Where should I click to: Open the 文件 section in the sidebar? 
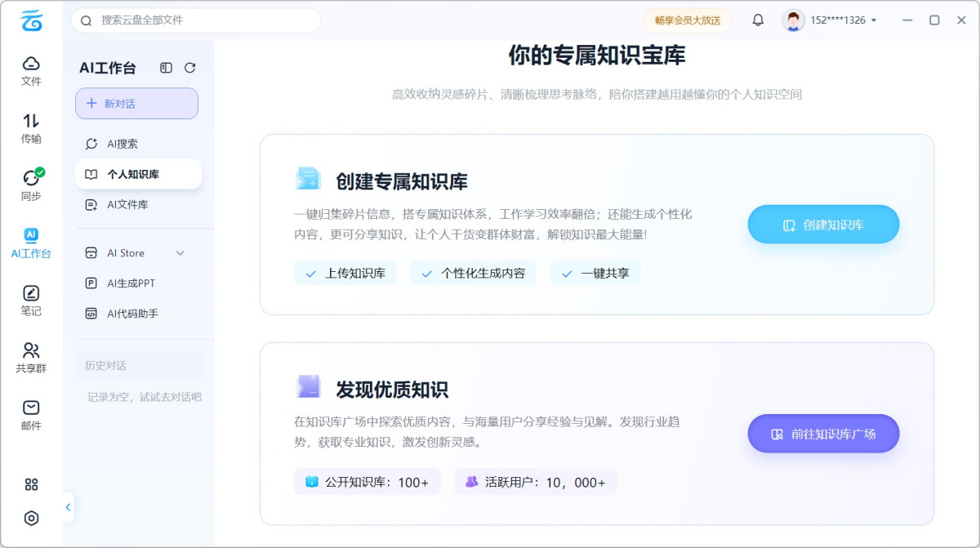(x=31, y=69)
